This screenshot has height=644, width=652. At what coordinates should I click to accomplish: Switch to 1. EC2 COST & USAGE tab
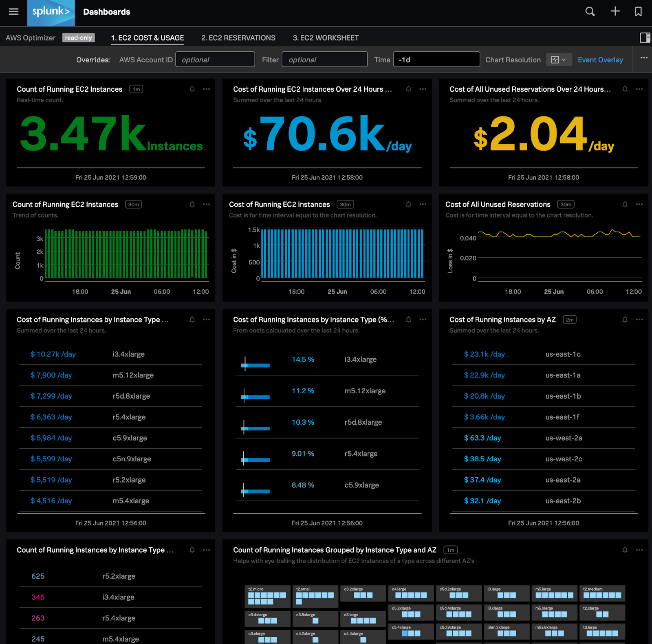pyautogui.click(x=148, y=38)
